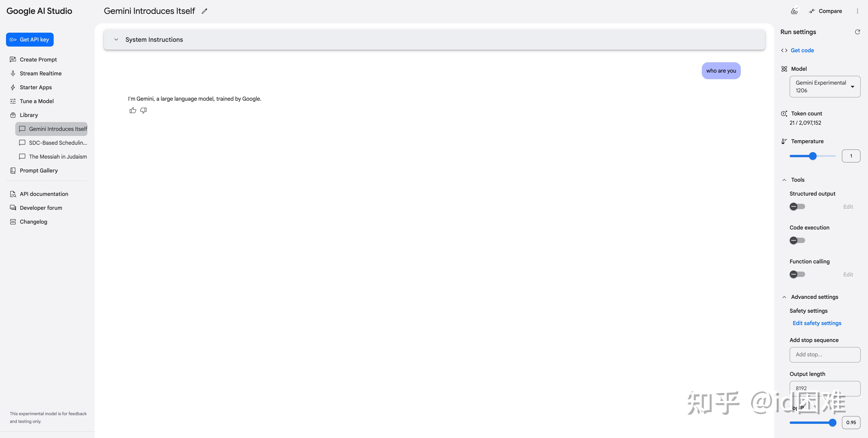Collapse the Advanced settings section

(784, 297)
